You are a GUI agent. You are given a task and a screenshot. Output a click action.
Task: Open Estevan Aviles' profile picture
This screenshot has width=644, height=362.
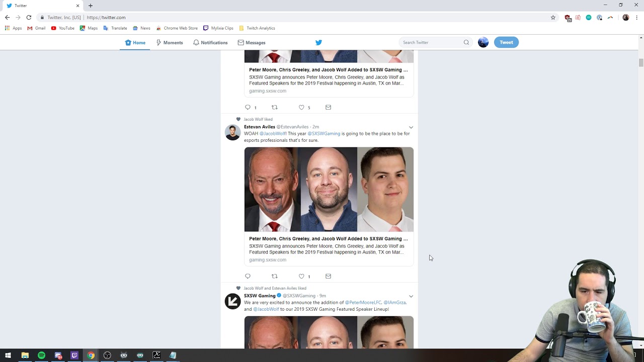232,132
